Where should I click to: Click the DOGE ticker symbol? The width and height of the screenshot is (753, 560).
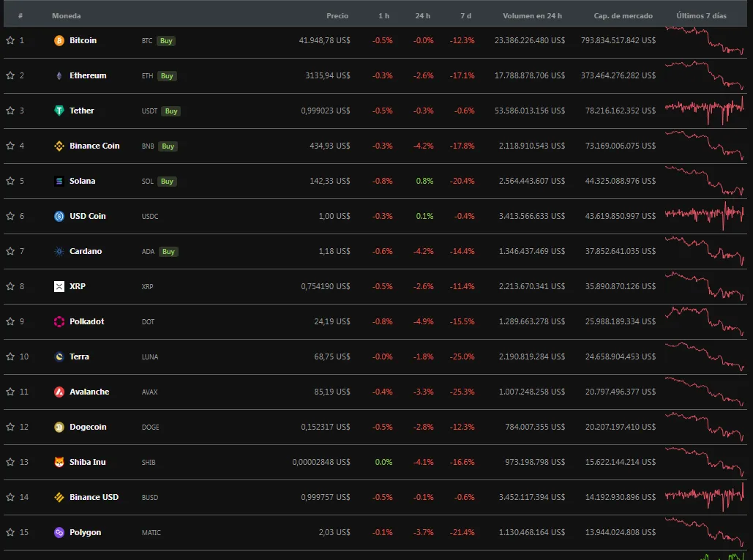coord(150,428)
